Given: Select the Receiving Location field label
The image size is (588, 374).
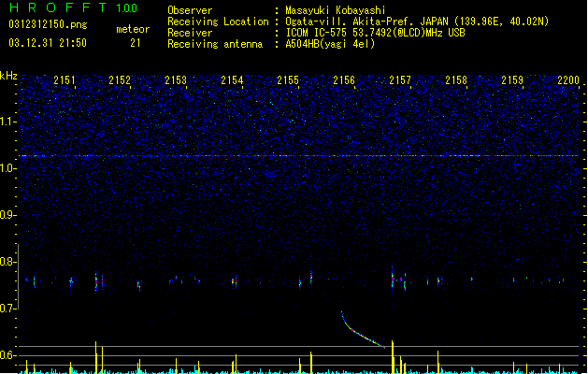Looking at the screenshot, I should (218, 22).
